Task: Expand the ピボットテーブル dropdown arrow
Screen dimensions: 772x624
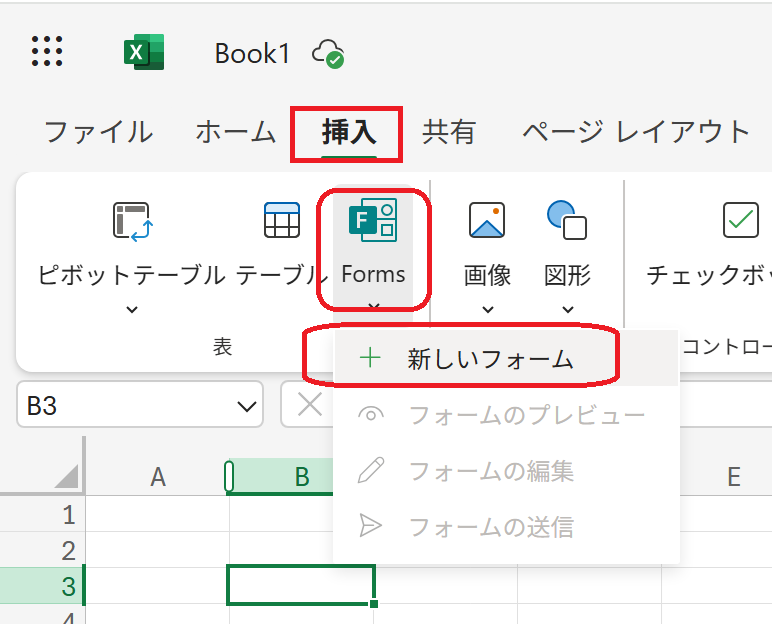Action: (131, 309)
